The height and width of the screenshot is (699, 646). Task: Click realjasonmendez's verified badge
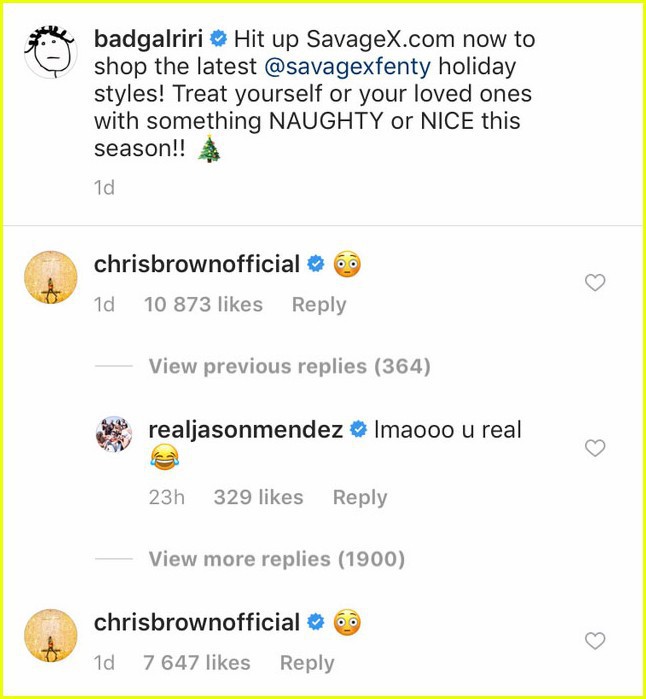pos(358,430)
